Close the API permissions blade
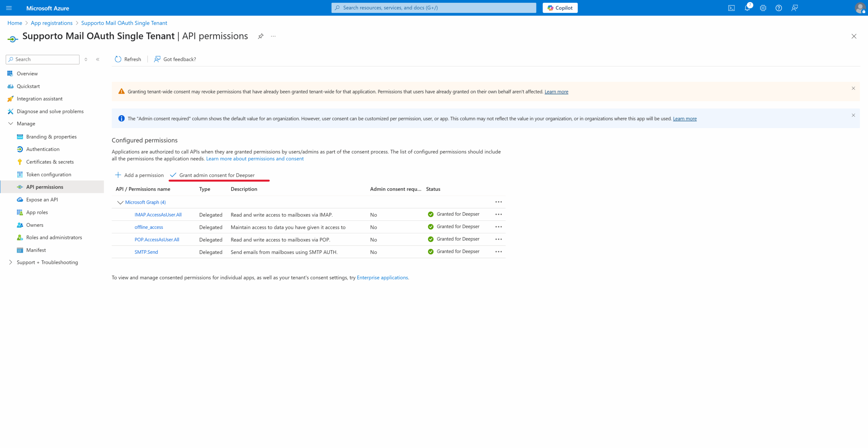Viewport: 868px width, 448px height. pos(854,36)
